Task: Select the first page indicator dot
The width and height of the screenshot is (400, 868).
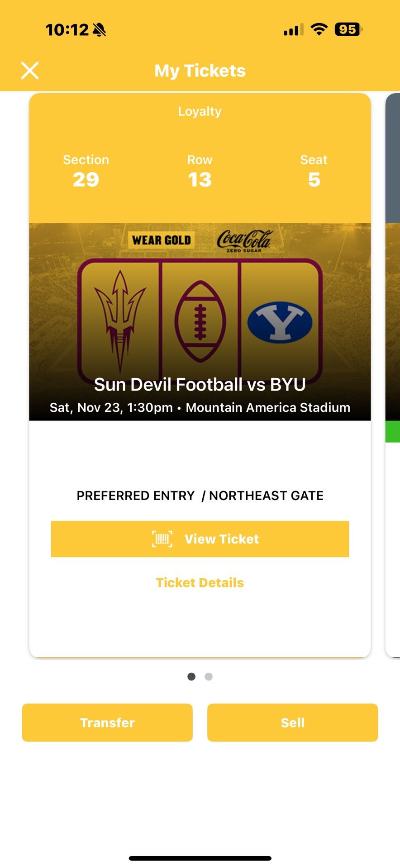Action: pyautogui.click(x=191, y=677)
